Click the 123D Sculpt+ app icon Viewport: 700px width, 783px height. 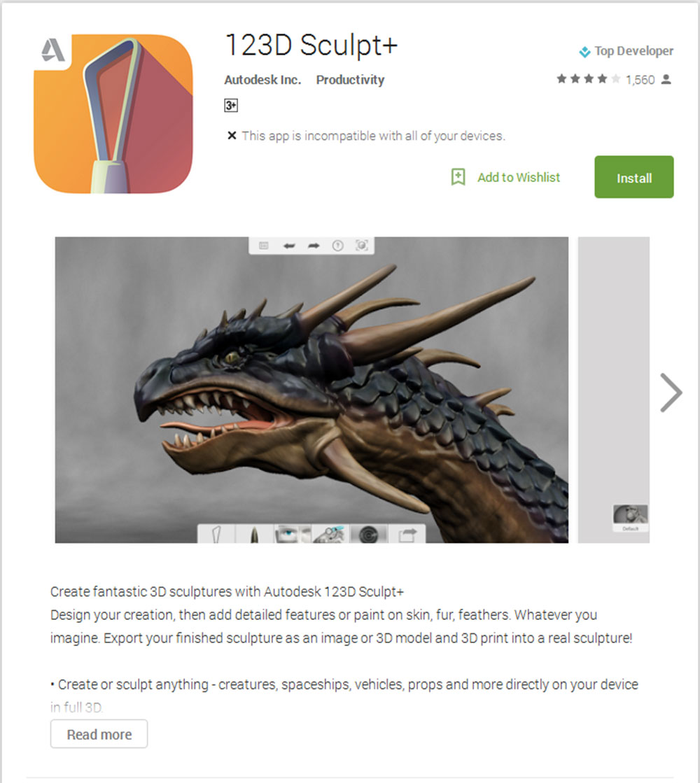[x=113, y=114]
